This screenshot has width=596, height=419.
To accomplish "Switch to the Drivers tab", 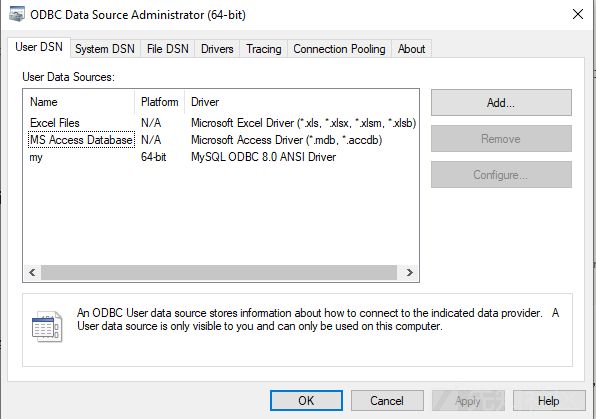I will [217, 49].
